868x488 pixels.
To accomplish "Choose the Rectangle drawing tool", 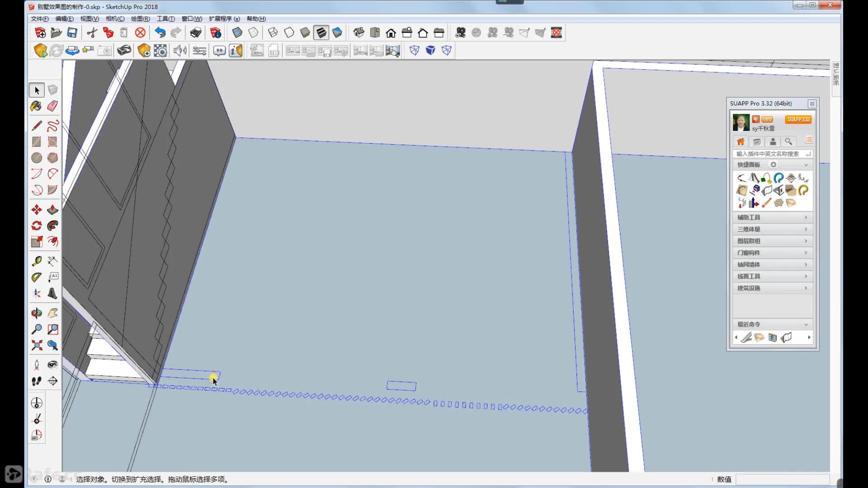I will point(37,142).
